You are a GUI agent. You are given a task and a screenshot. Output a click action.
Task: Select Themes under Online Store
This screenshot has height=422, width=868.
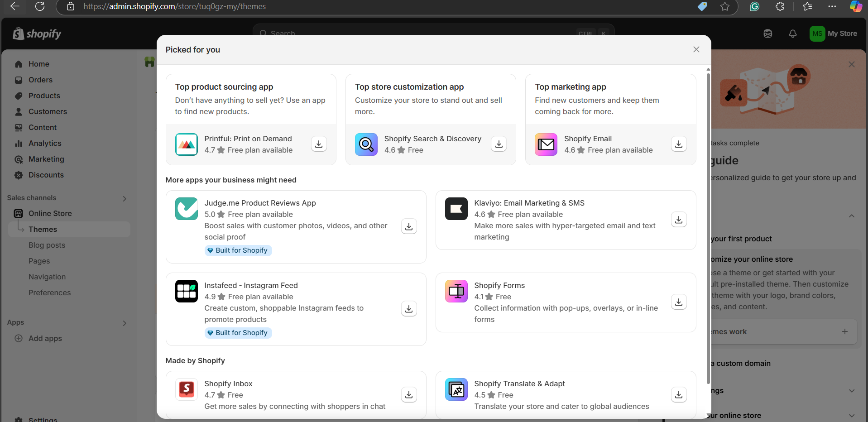[69, 229]
